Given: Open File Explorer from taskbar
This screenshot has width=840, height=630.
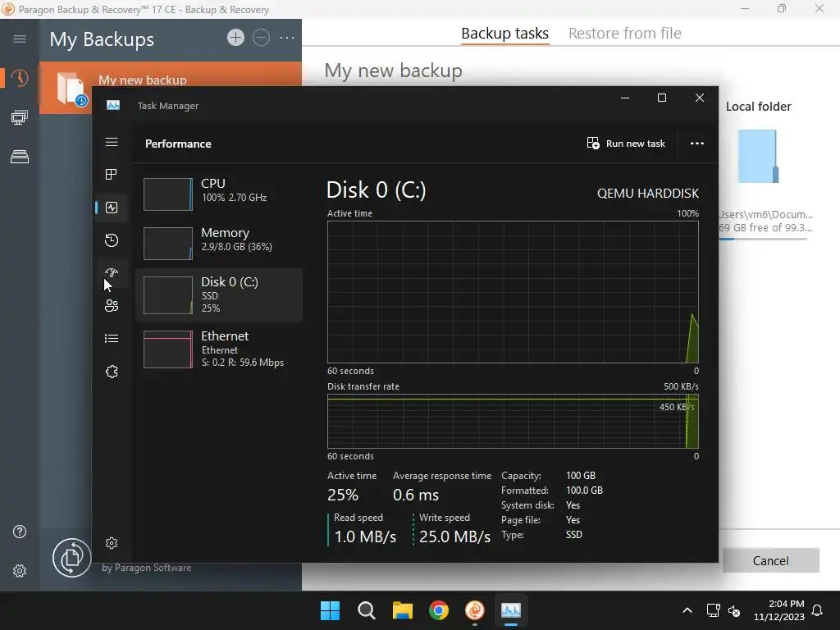Looking at the screenshot, I should pyautogui.click(x=402, y=610).
